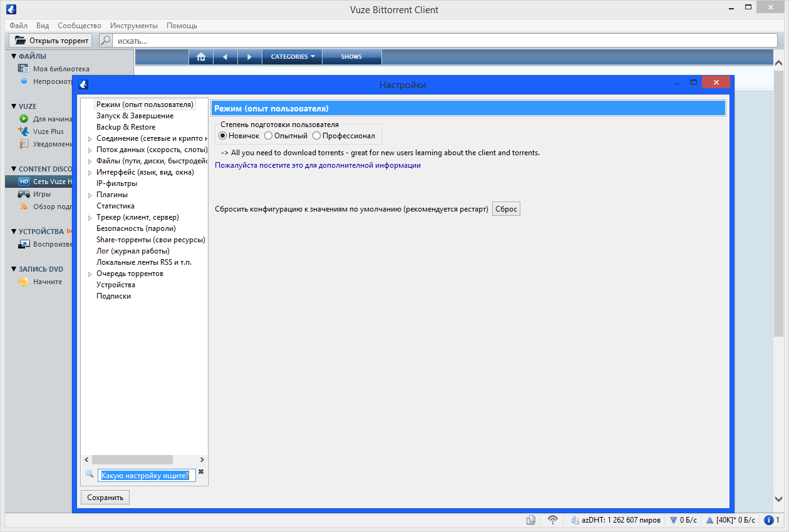Image resolution: width=789 pixels, height=532 pixels.
Task: Click the settings search input field
Action: (147, 476)
